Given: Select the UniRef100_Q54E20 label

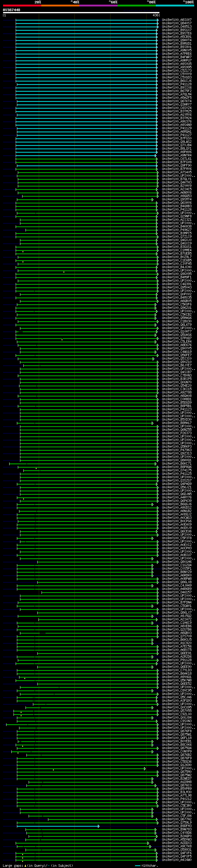Looking at the screenshot, I should coord(176,386).
